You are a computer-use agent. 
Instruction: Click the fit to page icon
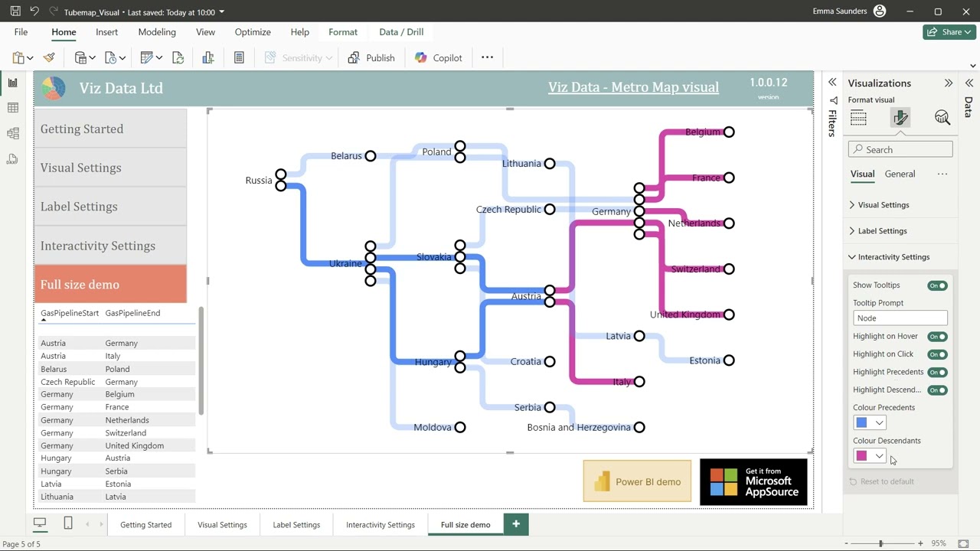[964, 543]
